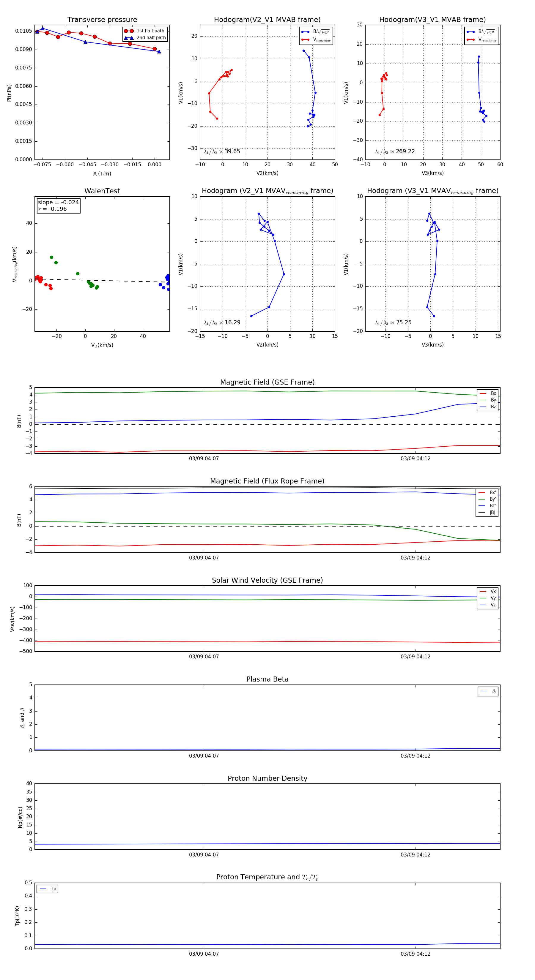The height and width of the screenshot is (980, 535).
Task: Click the eigenvalue ratio value 269.22
Action: [x=405, y=151]
